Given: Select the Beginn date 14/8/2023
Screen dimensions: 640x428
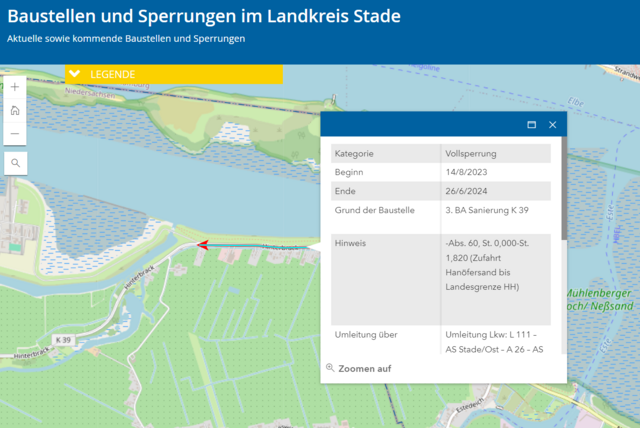Looking at the screenshot, I should [466, 172].
